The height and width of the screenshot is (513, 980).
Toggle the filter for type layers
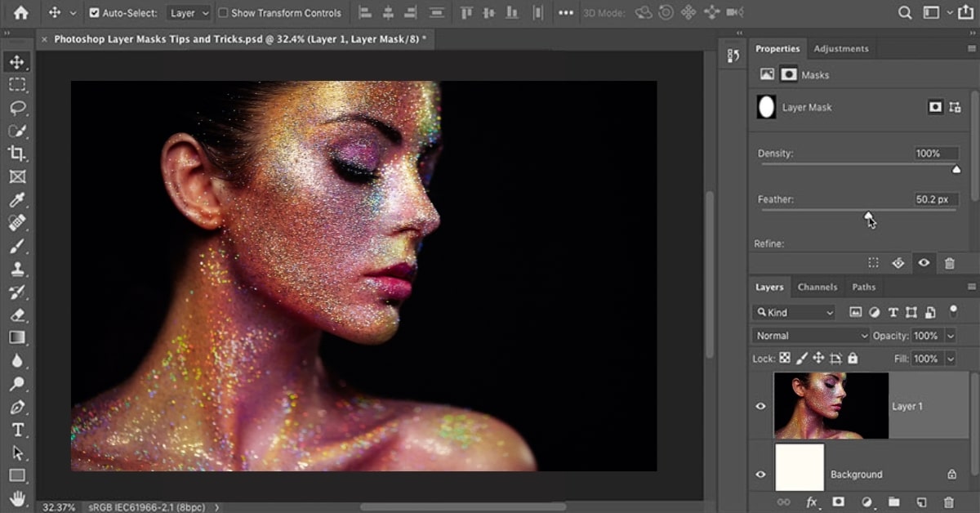tap(893, 312)
